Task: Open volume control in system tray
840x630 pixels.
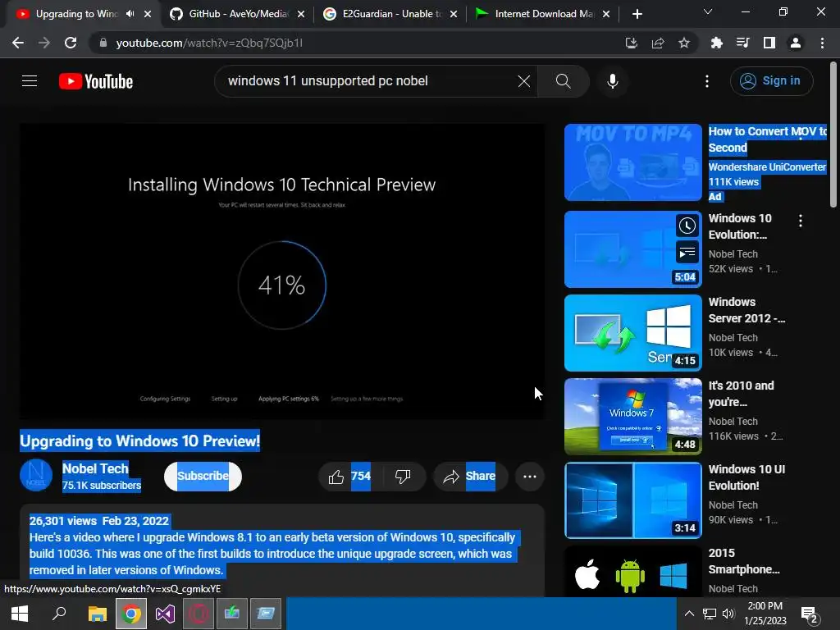Action: pyautogui.click(x=728, y=614)
